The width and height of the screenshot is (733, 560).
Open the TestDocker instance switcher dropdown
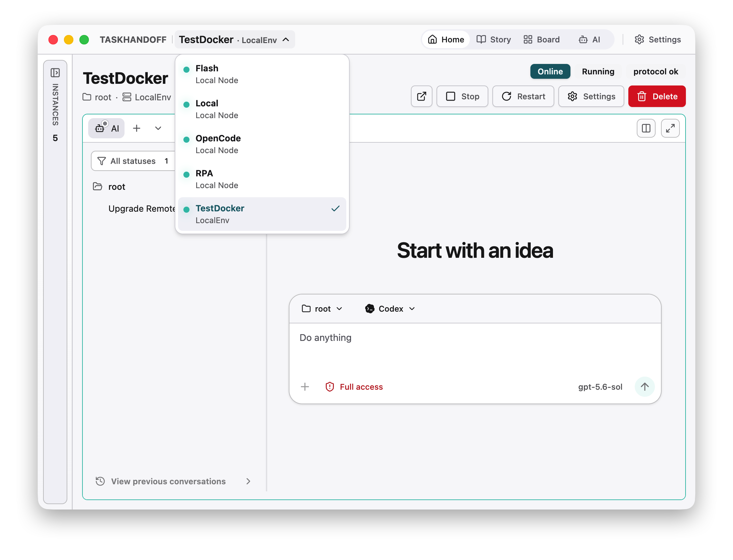pos(235,39)
